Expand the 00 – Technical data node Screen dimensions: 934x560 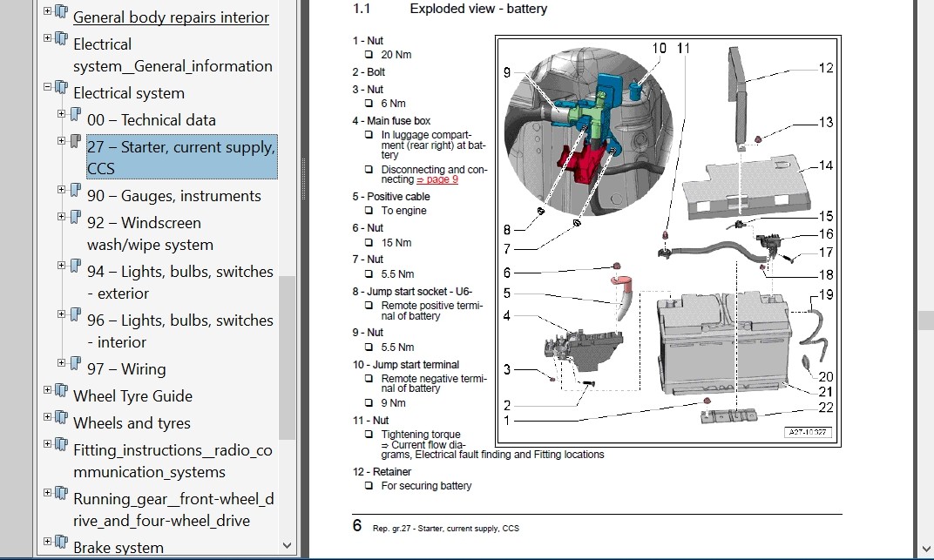[x=61, y=114]
